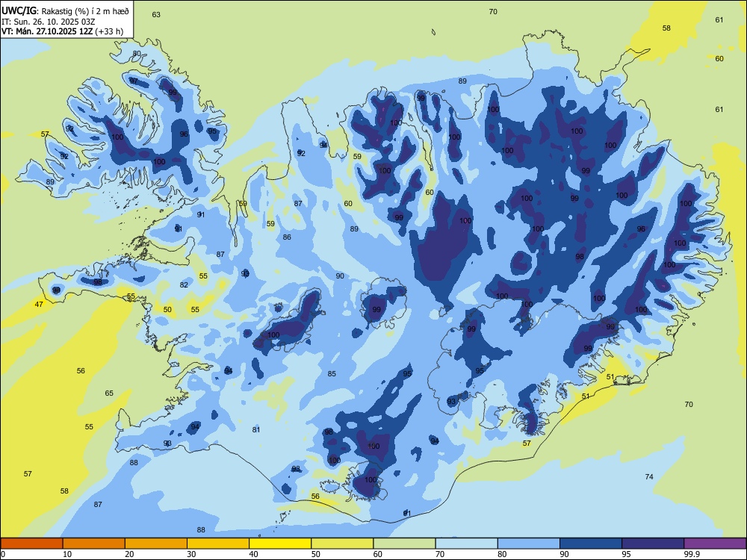The height and width of the screenshot is (560, 747).
Task: Click the '20' legend tick label
Action: pyautogui.click(x=129, y=554)
